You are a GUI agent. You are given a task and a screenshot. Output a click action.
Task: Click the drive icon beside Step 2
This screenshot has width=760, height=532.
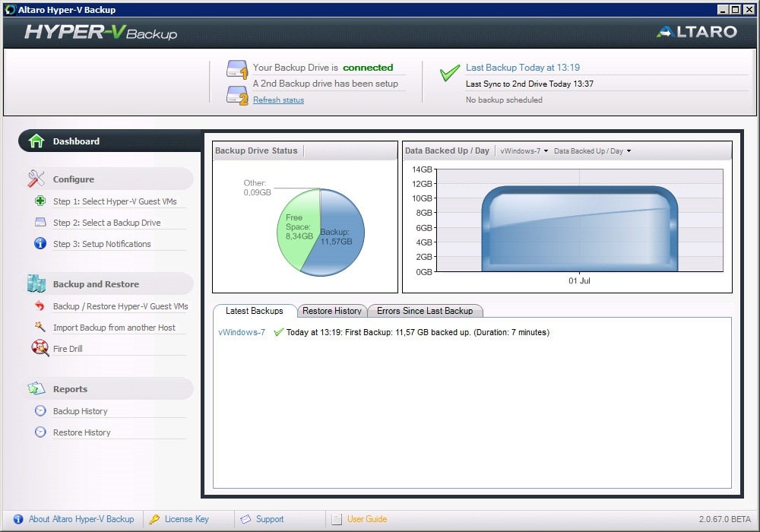click(40, 222)
